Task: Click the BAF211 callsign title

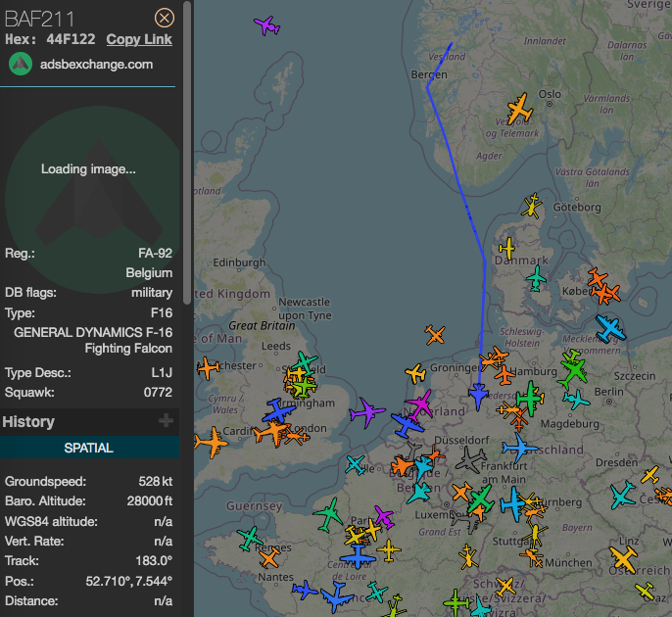Action: [x=39, y=19]
